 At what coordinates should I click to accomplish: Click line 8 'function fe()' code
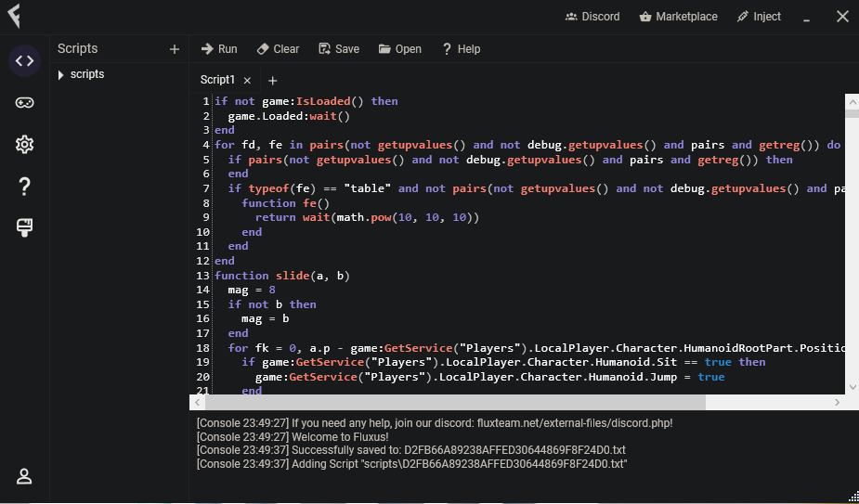[x=285, y=203]
